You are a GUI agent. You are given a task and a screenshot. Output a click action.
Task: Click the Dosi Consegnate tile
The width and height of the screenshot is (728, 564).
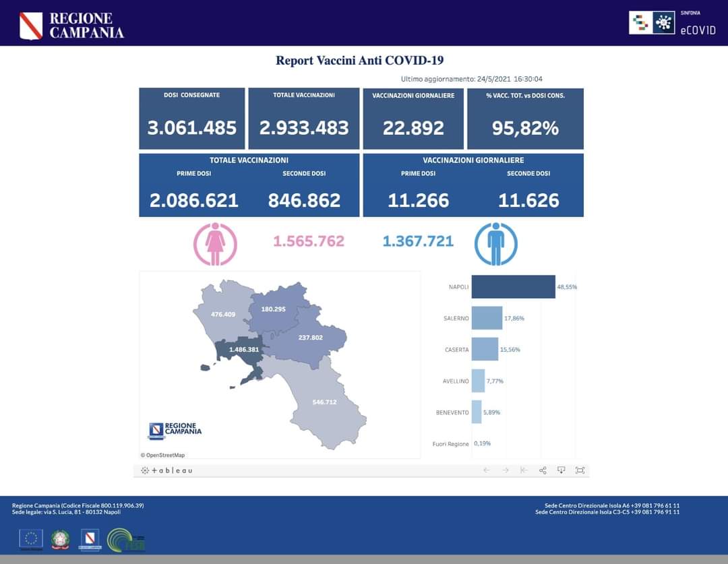191,119
